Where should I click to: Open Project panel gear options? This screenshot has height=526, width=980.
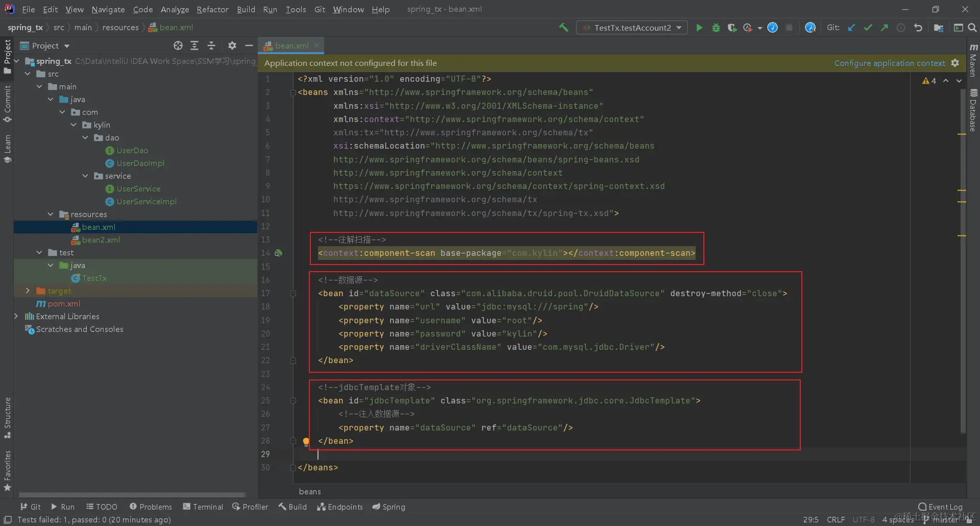[232, 45]
